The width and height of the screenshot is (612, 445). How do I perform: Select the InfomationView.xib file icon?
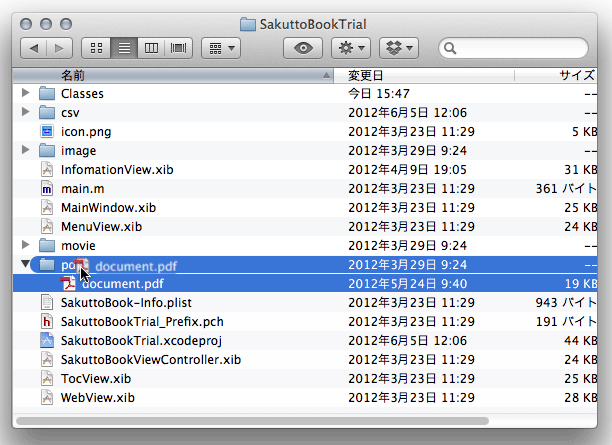47,169
